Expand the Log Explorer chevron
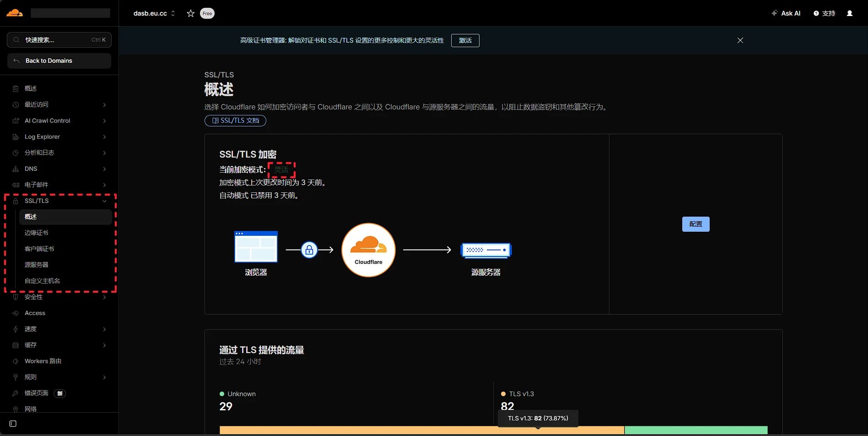Image resolution: width=868 pixels, height=436 pixels. tap(104, 137)
